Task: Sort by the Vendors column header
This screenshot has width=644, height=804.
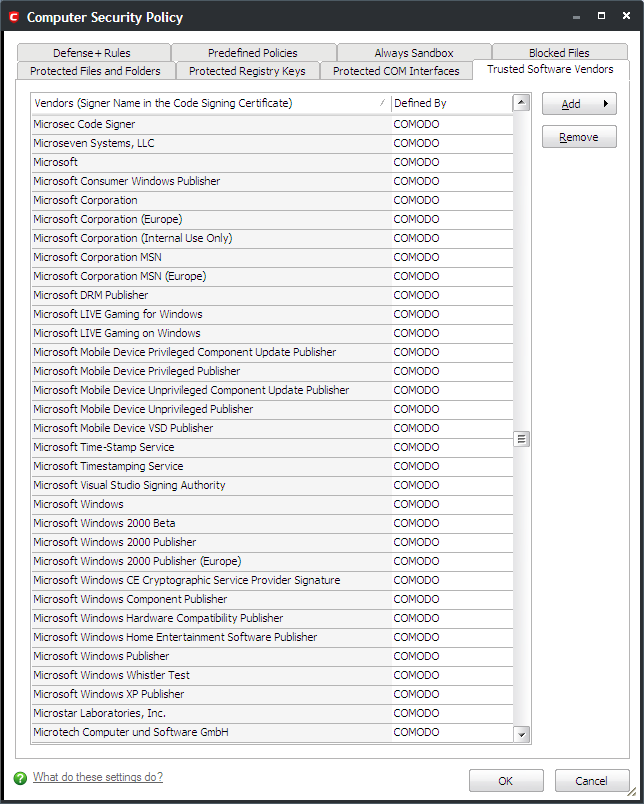Action: point(211,103)
